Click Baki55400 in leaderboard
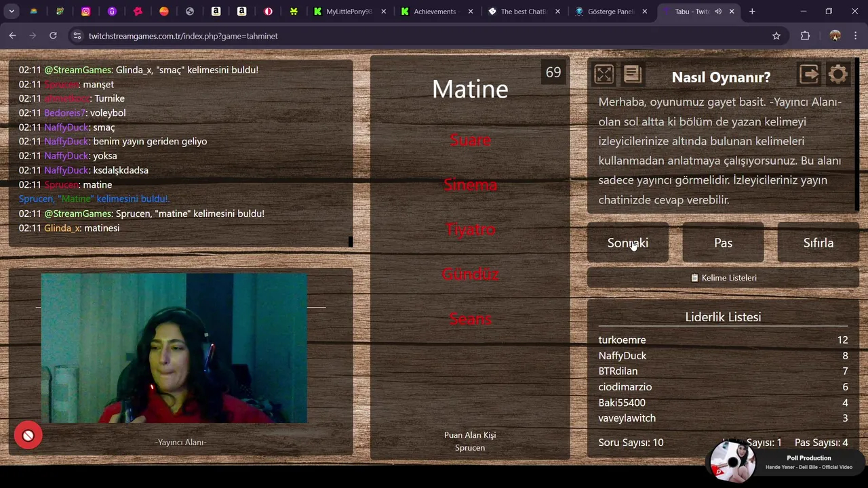 point(622,403)
